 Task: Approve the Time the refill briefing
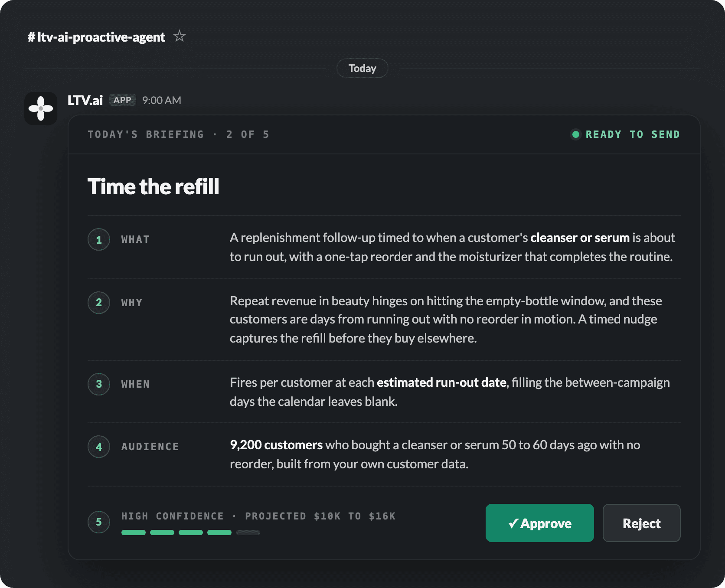coord(540,523)
